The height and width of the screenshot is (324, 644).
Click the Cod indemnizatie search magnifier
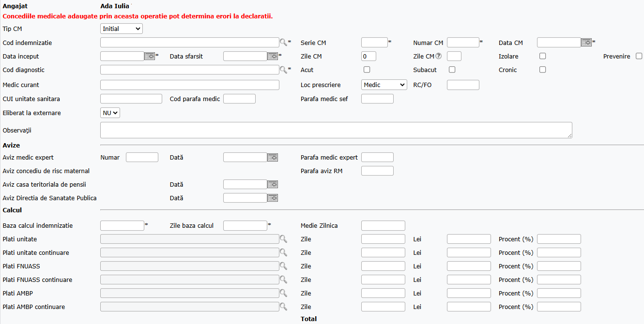(x=283, y=42)
